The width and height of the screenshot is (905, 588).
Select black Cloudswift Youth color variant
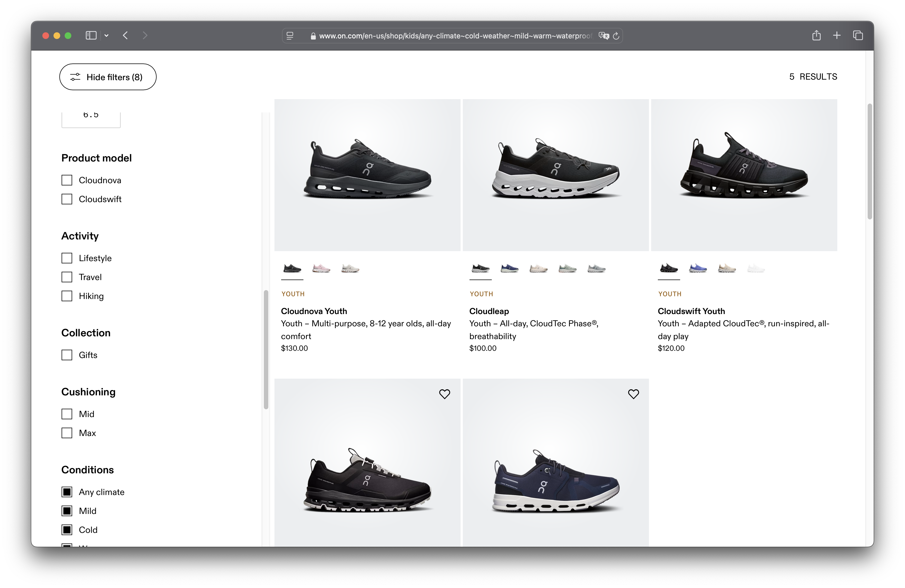pyautogui.click(x=669, y=269)
